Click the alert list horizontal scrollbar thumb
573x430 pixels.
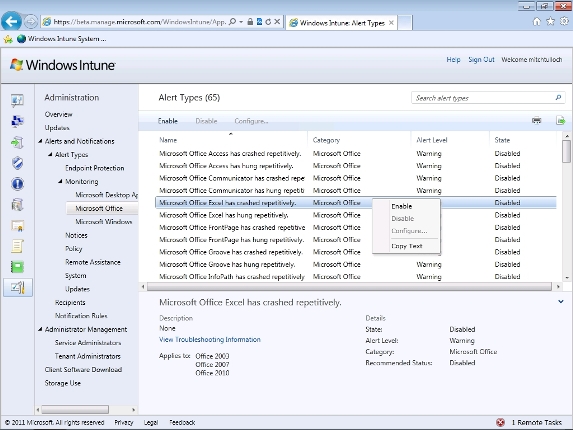pyautogui.click(x=349, y=287)
